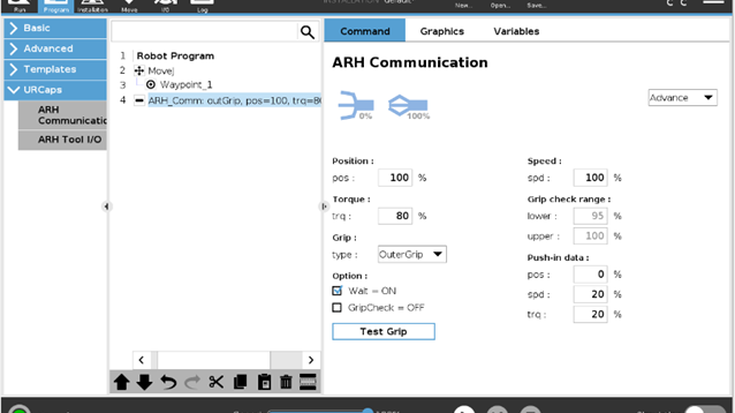Collapse the ARH_Comm node minus icon

click(139, 100)
